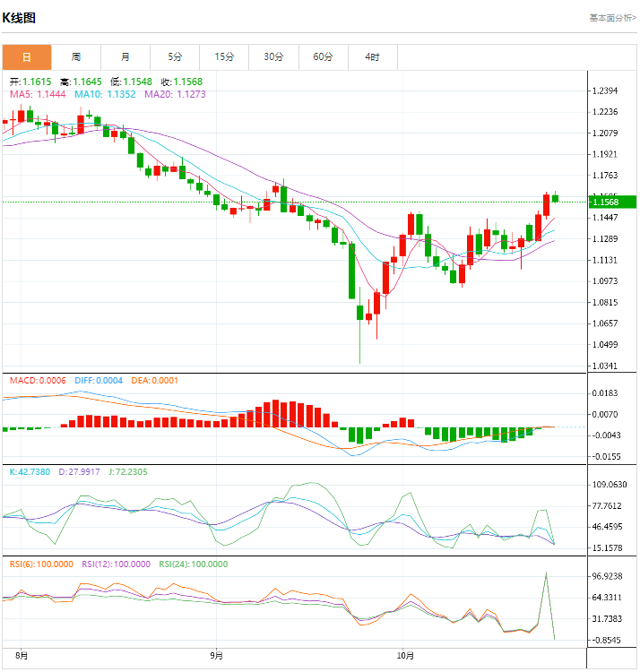Click the MA10: 1.1352 label

105,94
